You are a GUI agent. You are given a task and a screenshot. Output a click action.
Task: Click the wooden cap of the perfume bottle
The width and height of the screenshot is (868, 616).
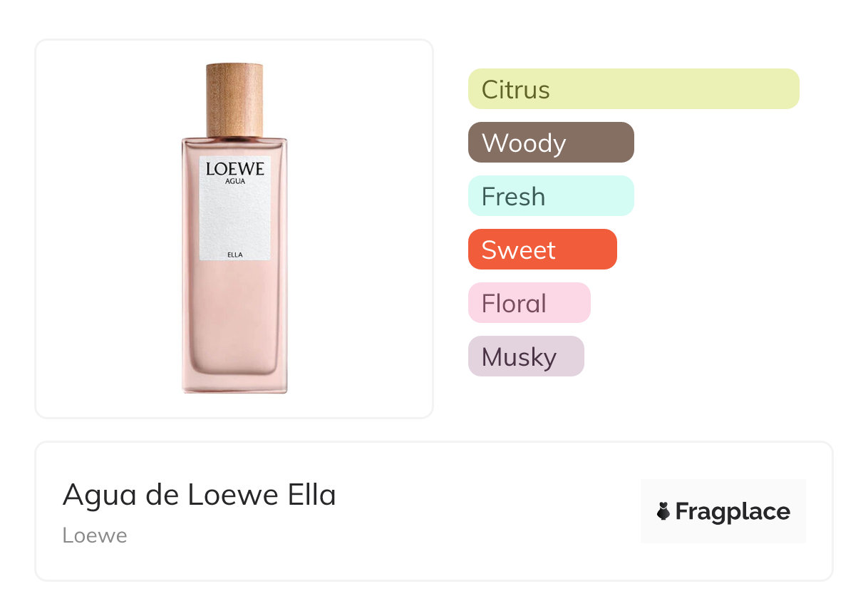[234, 100]
